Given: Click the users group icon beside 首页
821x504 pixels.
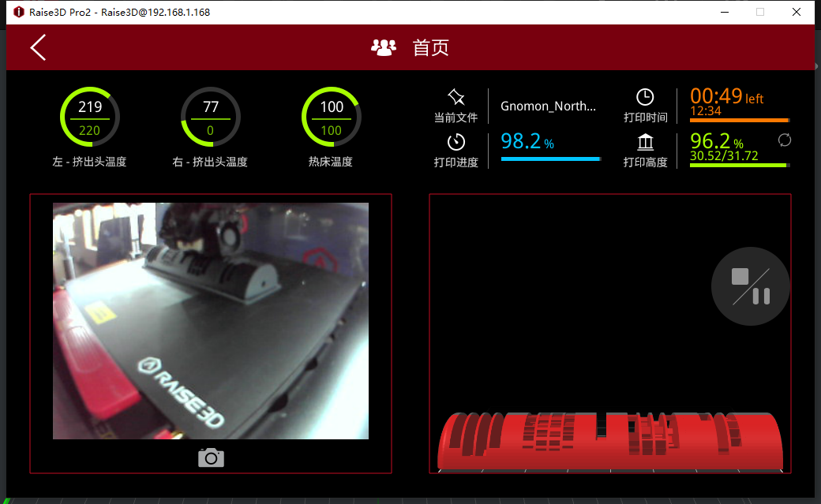Looking at the screenshot, I should click(x=384, y=48).
